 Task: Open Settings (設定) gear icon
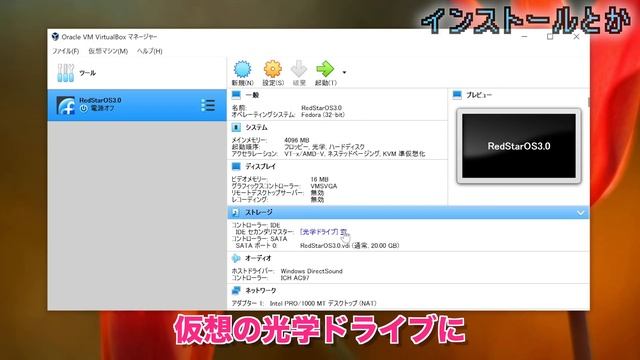pyautogui.click(x=273, y=69)
